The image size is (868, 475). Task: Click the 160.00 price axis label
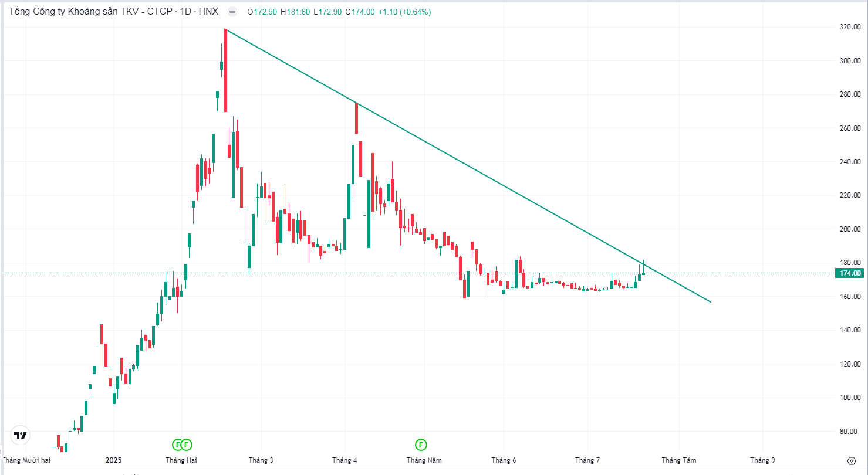tap(850, 297)
